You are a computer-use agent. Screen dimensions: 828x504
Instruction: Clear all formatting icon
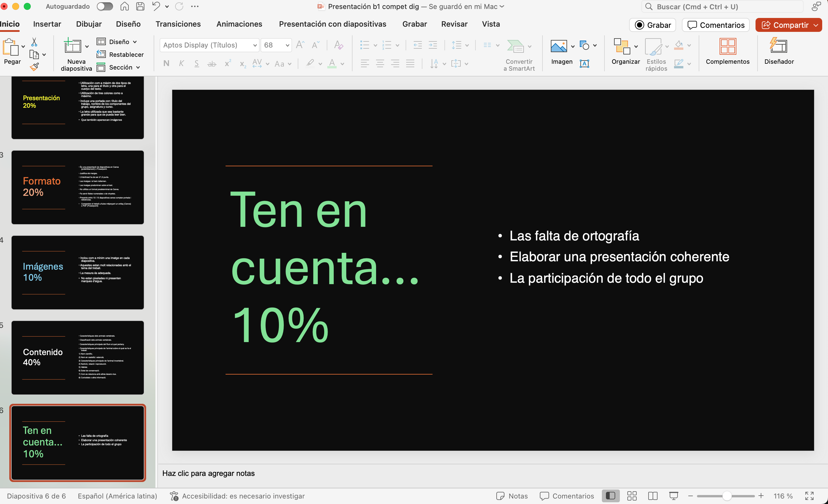click(339, 45)
